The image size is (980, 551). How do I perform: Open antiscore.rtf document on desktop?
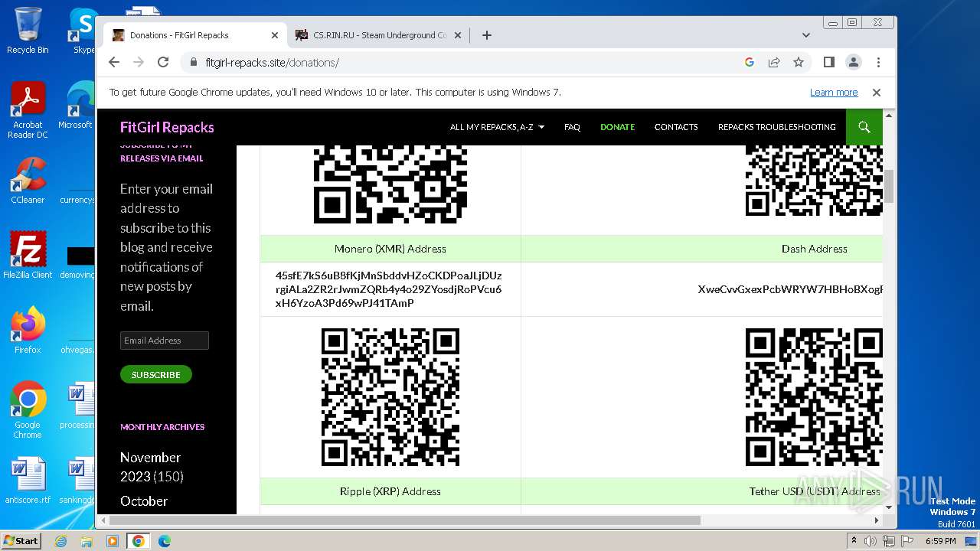[28, 481]
